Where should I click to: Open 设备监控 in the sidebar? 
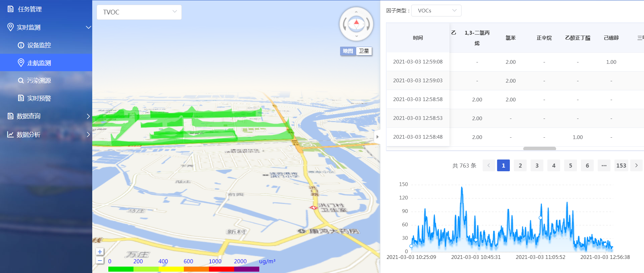click(39, 45)
